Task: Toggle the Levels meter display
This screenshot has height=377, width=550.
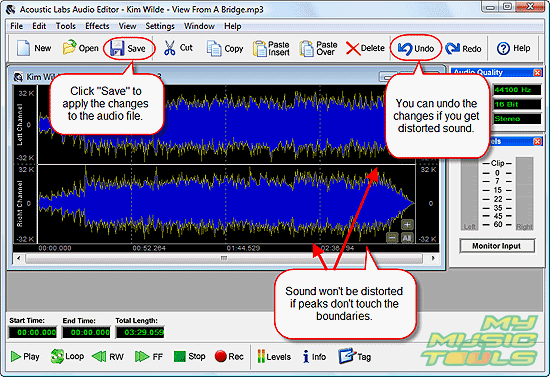Action: click(x=274, y=357)
